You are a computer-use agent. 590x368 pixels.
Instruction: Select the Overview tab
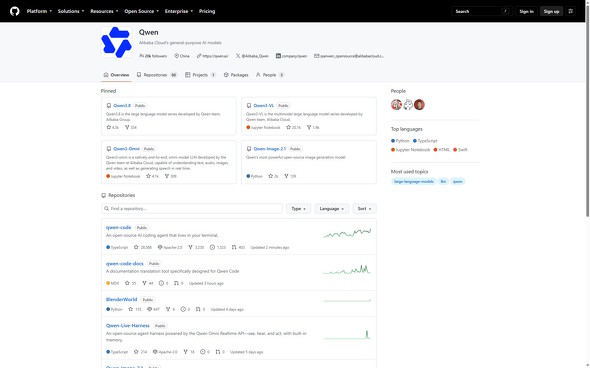click(116, 75)
